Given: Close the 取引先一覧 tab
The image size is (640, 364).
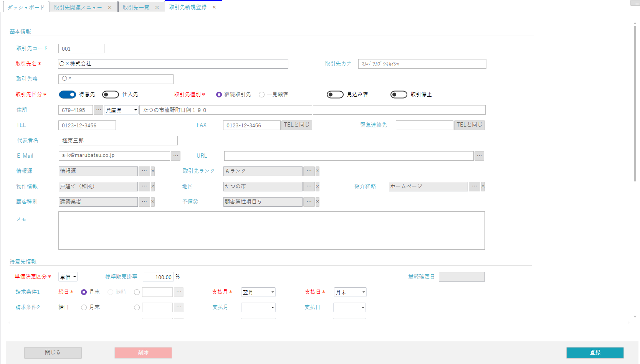Looking at the screenshot, I should click(157, 8).
